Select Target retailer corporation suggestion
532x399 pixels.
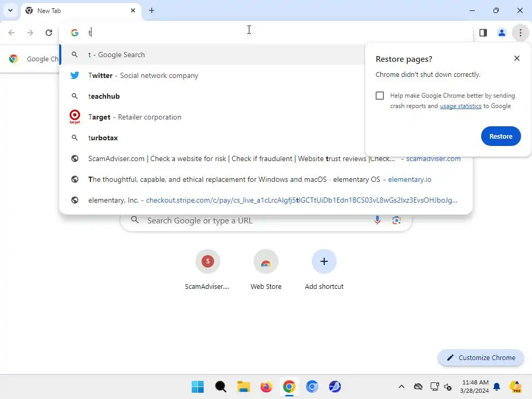212,117
